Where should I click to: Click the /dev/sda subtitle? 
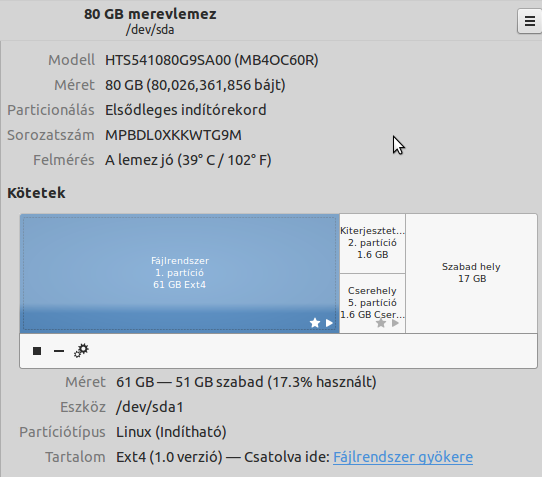(x=150, y=30)
